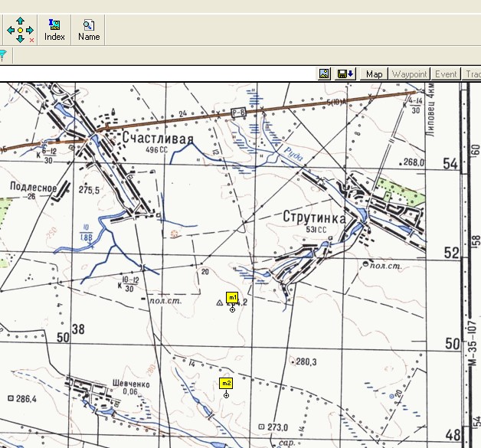Open the map Index tool
This screenshot has height=448, width=481.
pos(54,31)
